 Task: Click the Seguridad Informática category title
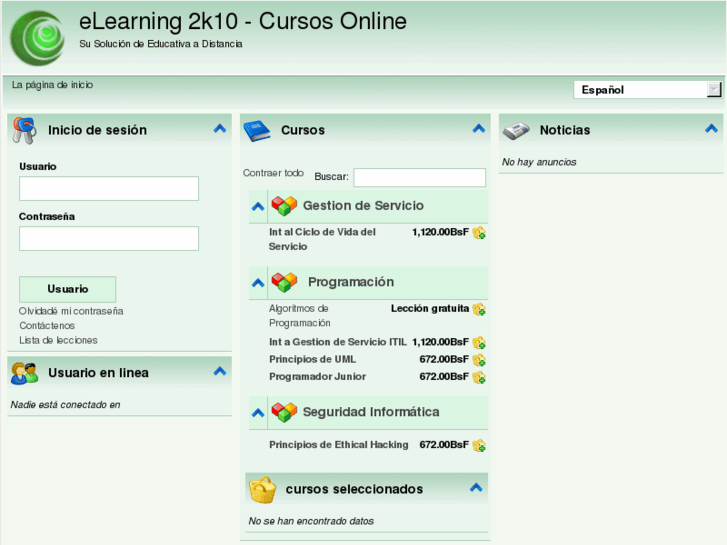[x=371, y=412]
